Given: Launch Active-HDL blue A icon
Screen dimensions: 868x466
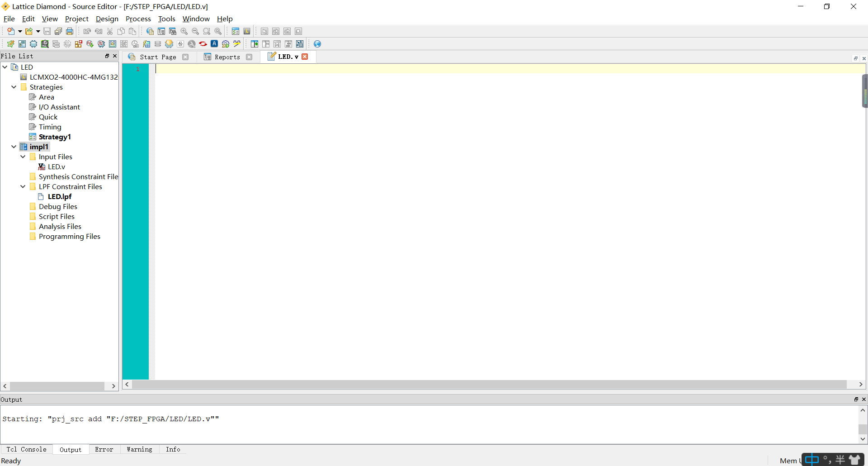Looking at the screenshot, I should (x=214, y=44).
